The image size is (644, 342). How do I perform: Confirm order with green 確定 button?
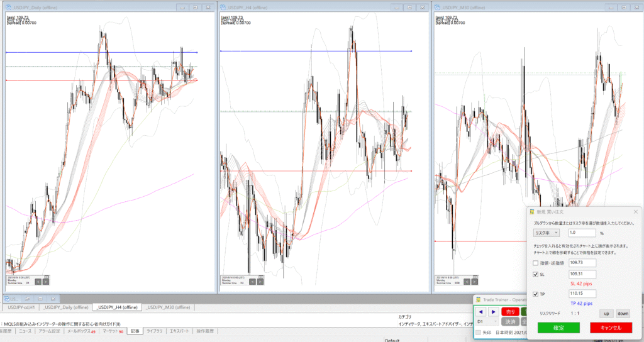[x=558, y=328]
